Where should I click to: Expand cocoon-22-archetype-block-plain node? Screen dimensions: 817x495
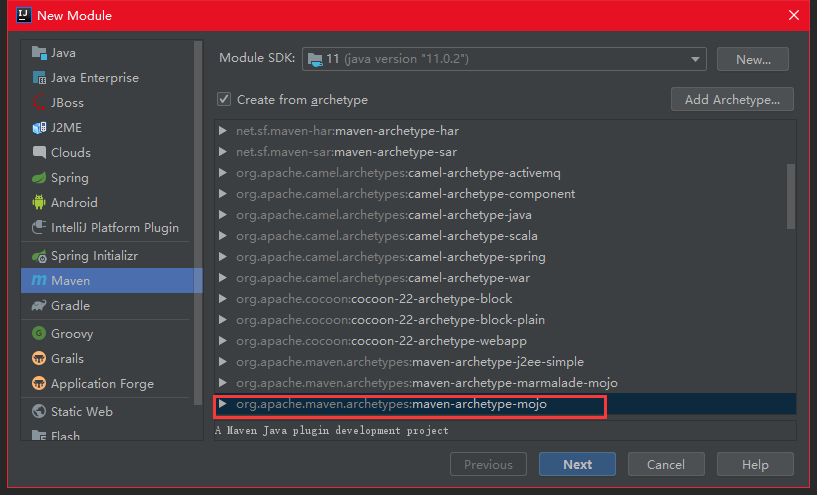[223, 319]
